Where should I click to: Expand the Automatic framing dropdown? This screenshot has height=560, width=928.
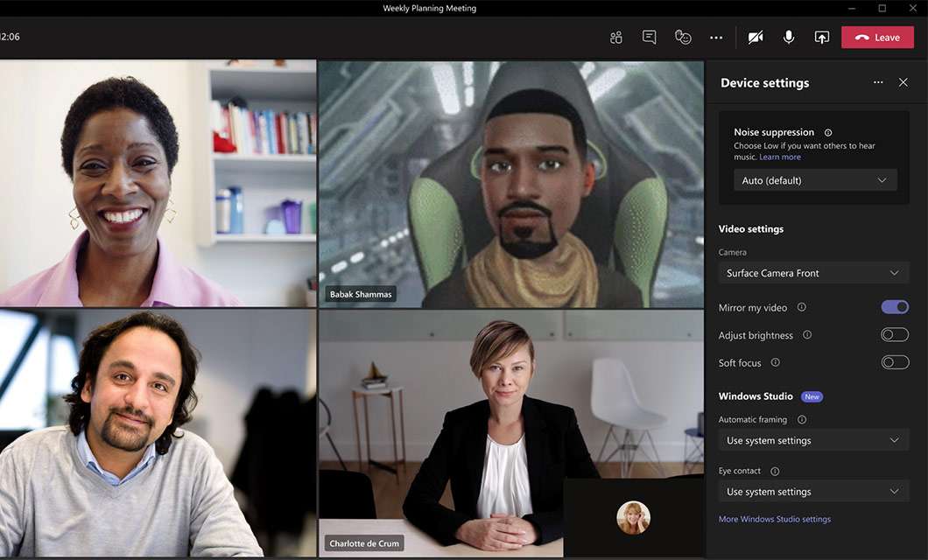click(813, 440)
